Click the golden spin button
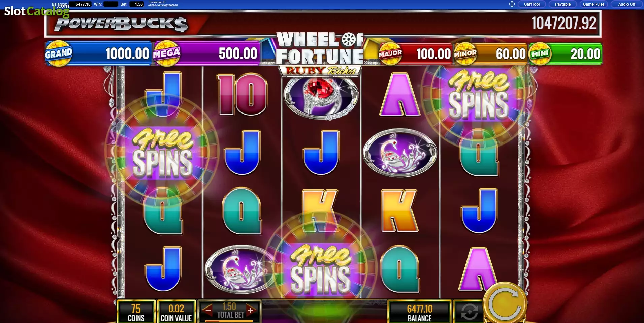Image resolution: width=644 pixels, height=323 pixels. 505,303
